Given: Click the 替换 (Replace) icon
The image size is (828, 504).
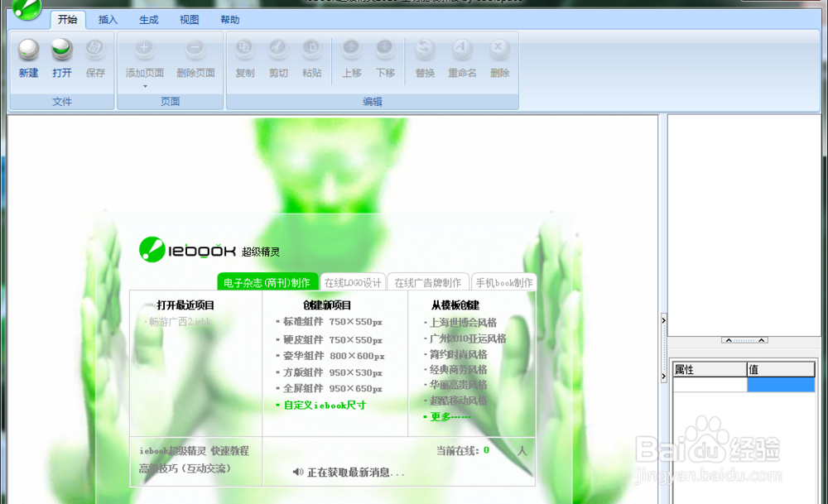Looking at the screenshot, I should (x=425, y=49).
